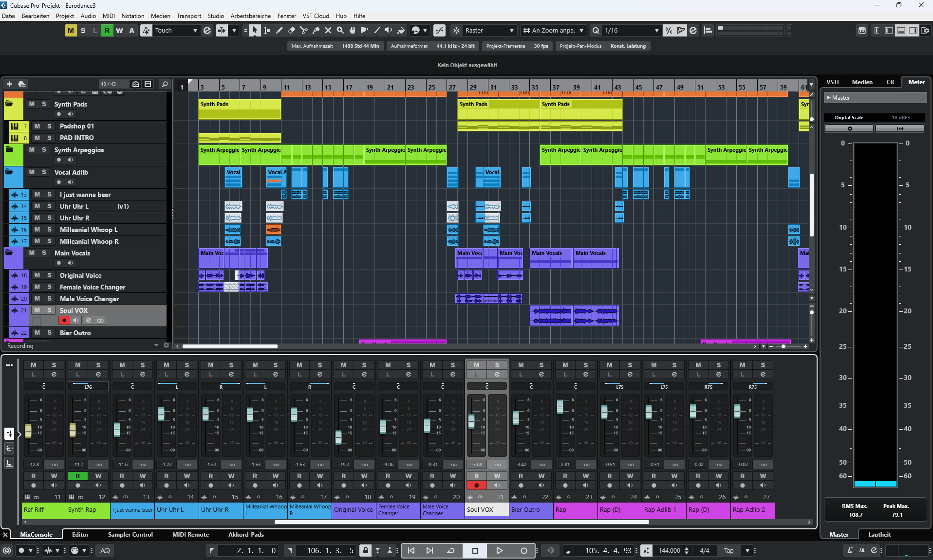The height and width of the screenshot is (560, 933).
Task: Switch to the Sampler Control tab
Action: point(130,534)
